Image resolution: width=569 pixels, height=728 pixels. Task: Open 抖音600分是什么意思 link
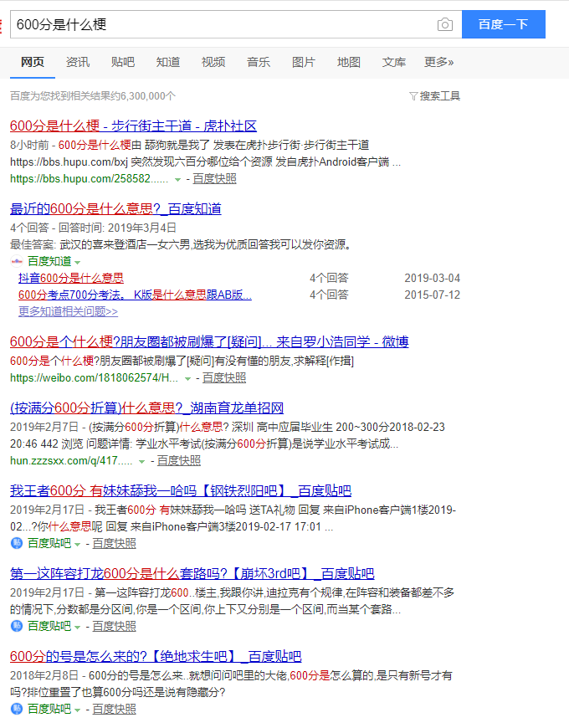pyautogui.click(x=71, y=278)
